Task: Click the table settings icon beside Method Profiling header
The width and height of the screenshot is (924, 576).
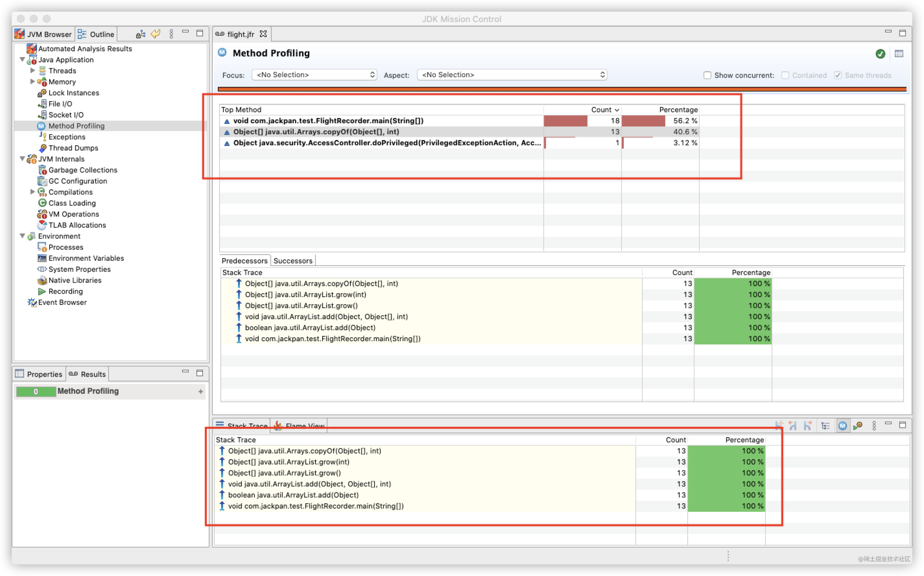Action: [900, 54]
